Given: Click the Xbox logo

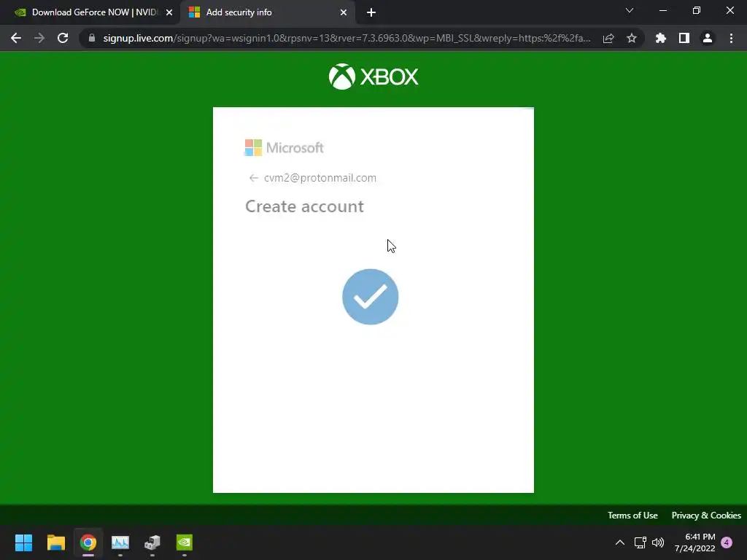Looking at the screenshot, I should point(373,76).
